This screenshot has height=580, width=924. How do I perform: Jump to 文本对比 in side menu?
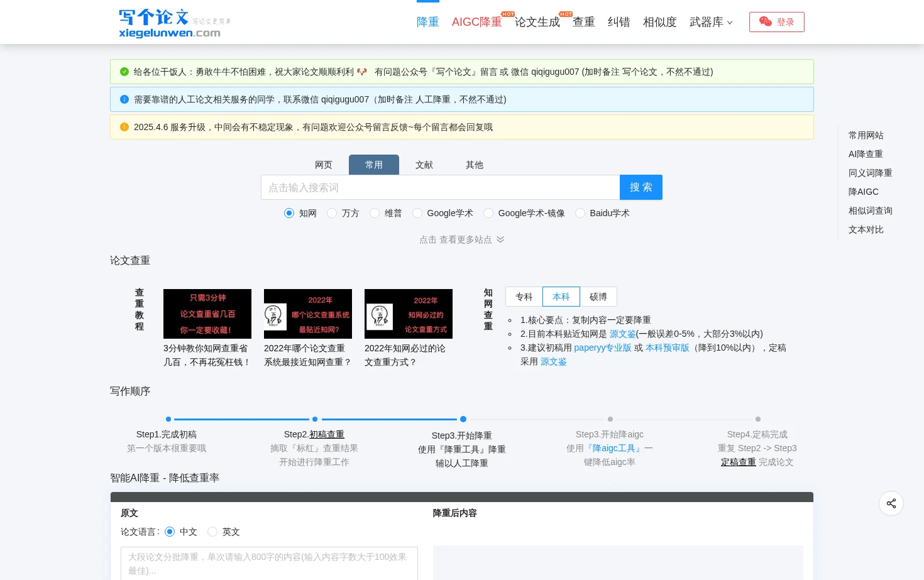click(866, 229)
